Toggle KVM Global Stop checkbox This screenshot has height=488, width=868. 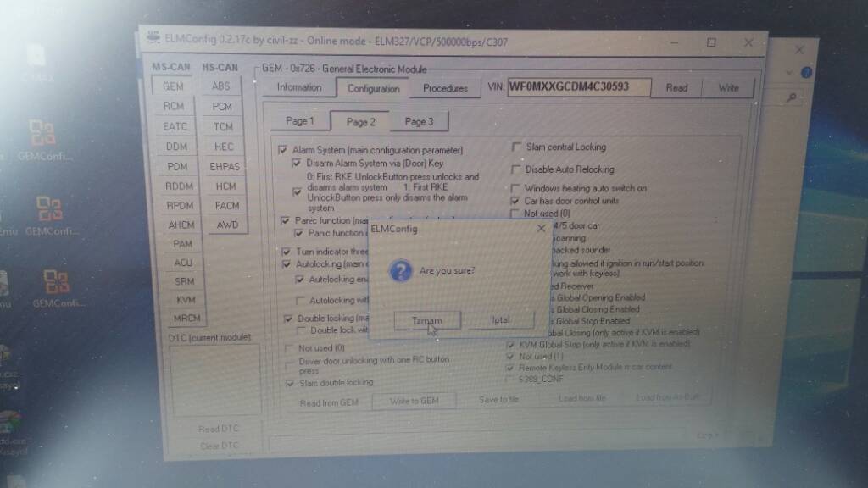tap(510, 344)
